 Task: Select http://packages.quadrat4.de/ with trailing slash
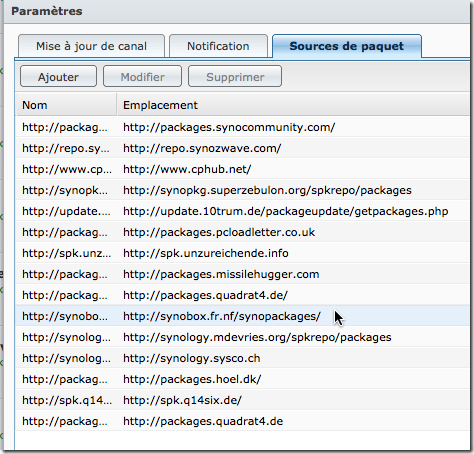click(x=242, y=295)
